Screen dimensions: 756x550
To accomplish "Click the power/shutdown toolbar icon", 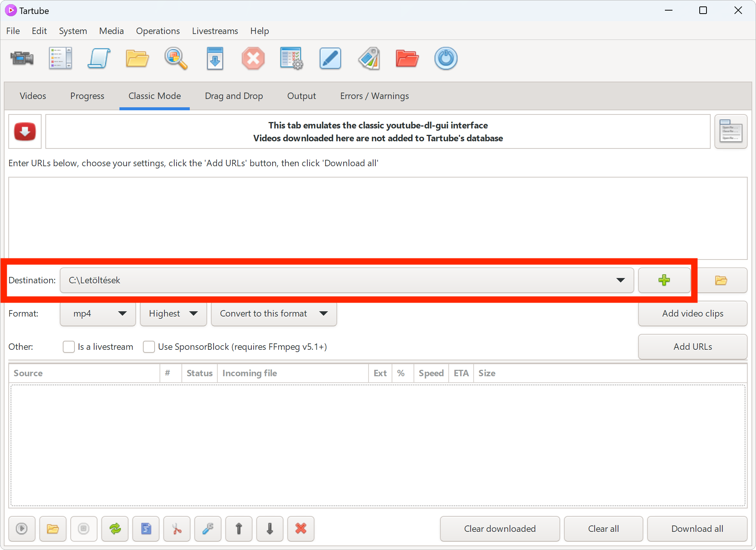I will pyautogui.click(x=446, y=57).
